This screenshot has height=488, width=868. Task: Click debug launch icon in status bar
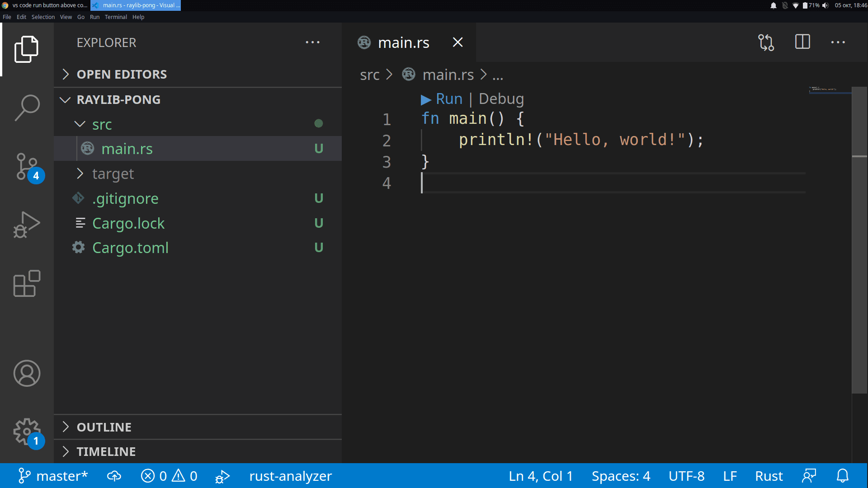222,476
